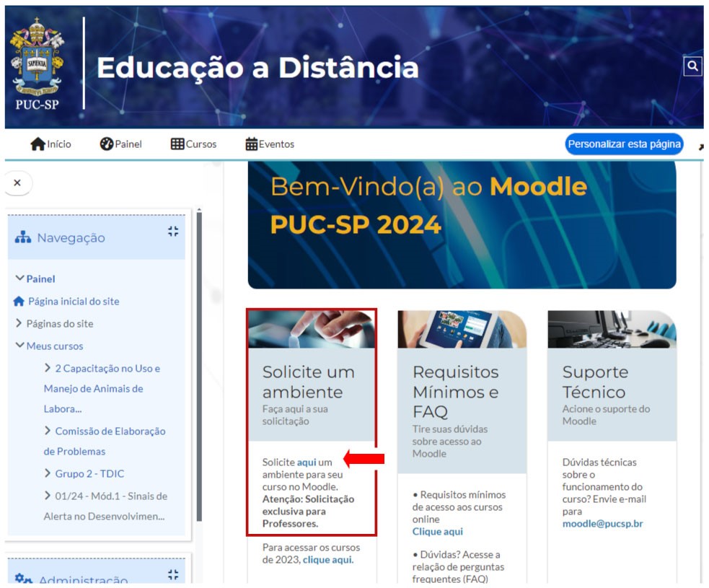The height and width of the screenshot is (588, 709).
Task: Select Páginas do site tree item
Action: 60,323
